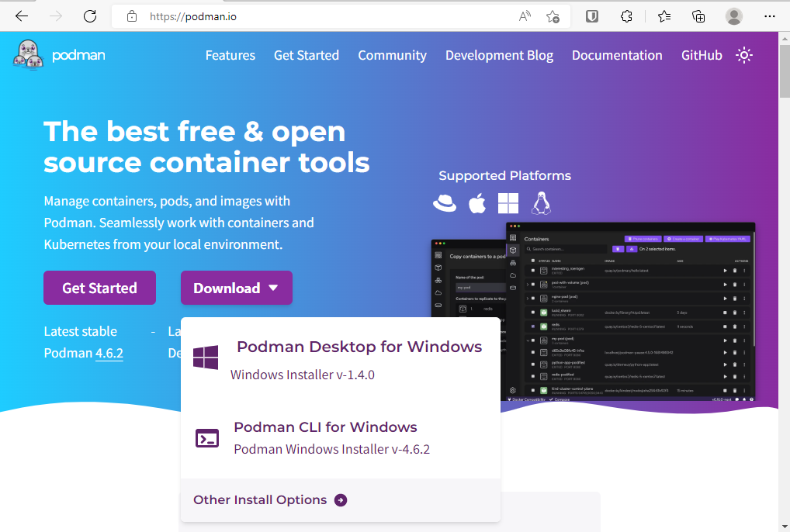Screen dimensions: 790x532
Task: Reload the podman.io page
Action: [x=90, y=16]
